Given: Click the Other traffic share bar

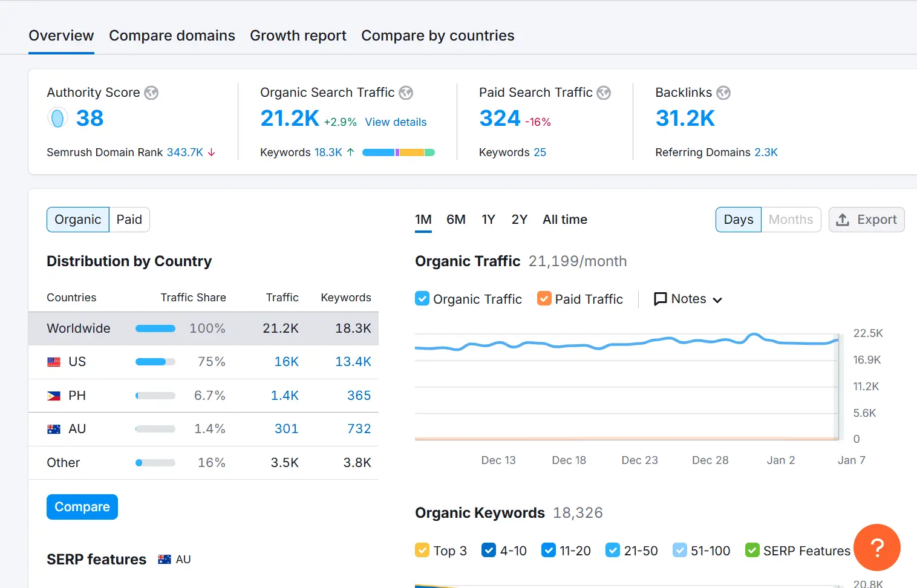Looking at the screenshot, I should (155, 463).
